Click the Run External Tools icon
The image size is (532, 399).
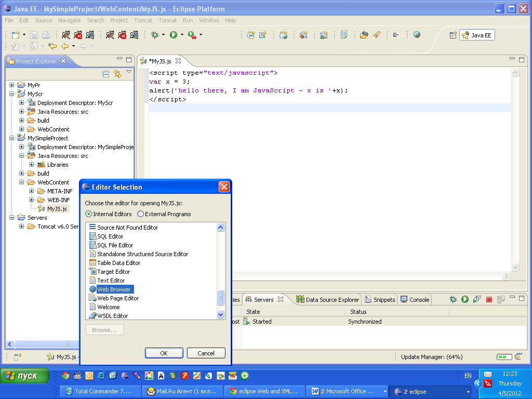pyautogui.click(x=192, y=35)
